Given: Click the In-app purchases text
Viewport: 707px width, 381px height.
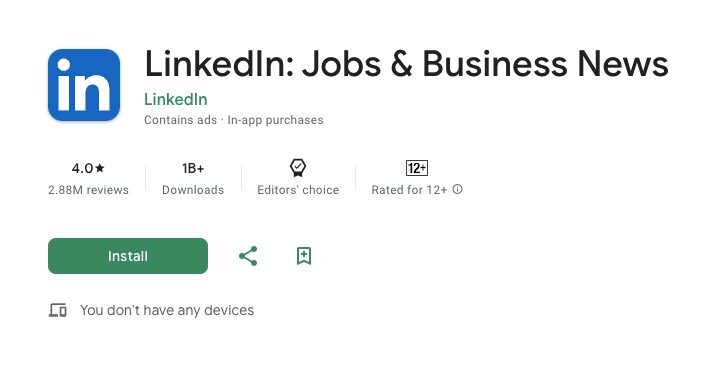Looking at the screenshot, I should pyautogui.click(x=275, y=120).
